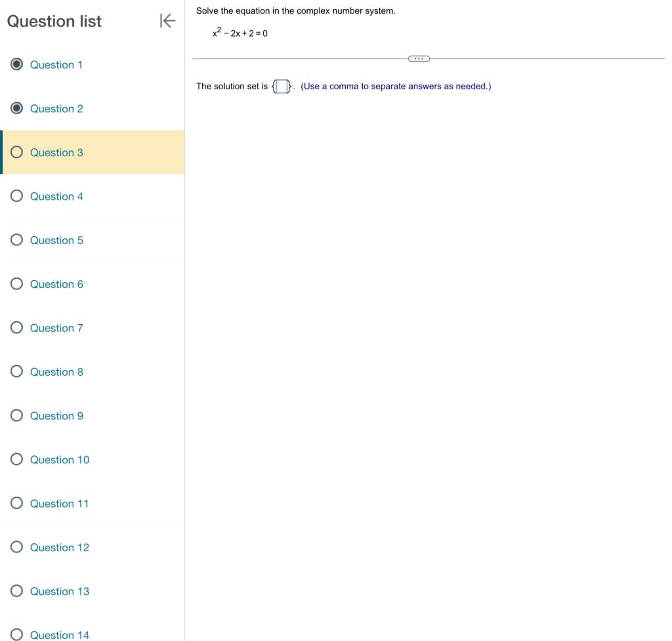Expand the ellipsis divider control
Image resolution: width=672 pixels, height=641 pixels.
pos(419,58)
